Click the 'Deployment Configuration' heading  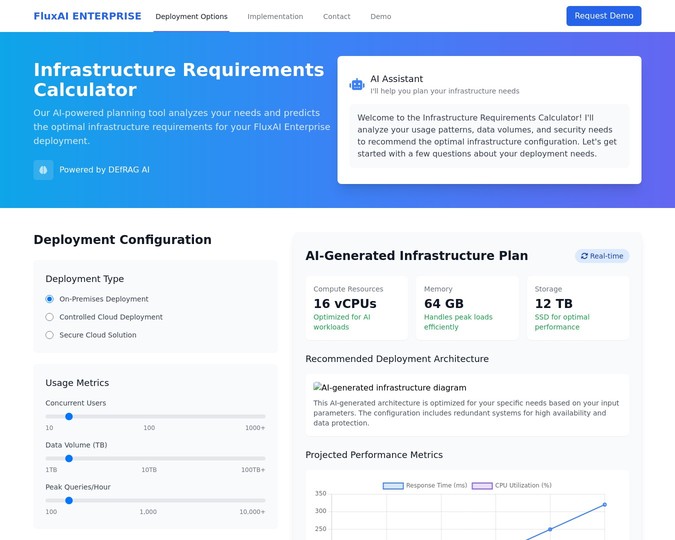click(x=122, y=239)
